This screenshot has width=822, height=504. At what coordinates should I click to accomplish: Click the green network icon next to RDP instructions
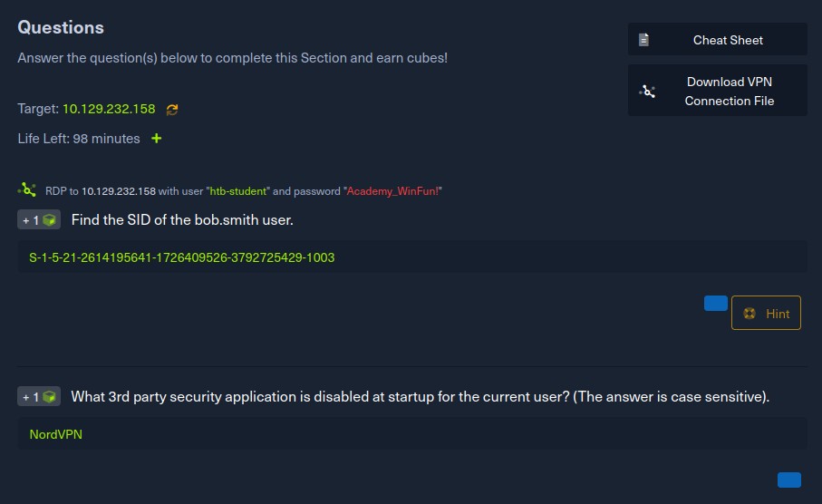(27, 189)
